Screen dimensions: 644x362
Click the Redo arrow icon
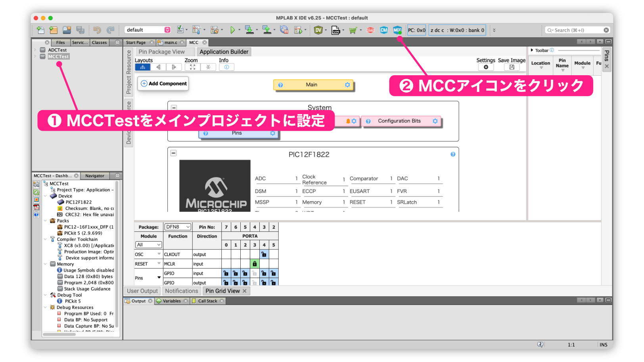(111, 30)
